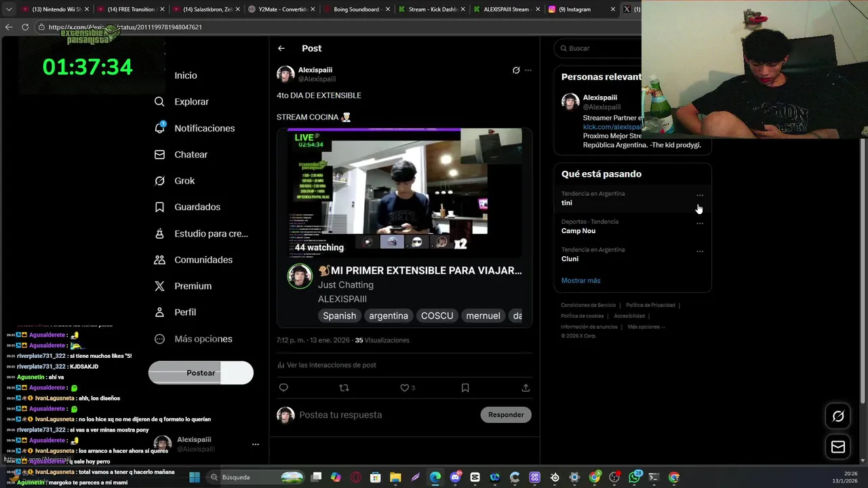Screen dimensions: 868x488
Task: Open account menu dots beside Alexispaiii
Action: click(256, 445)
